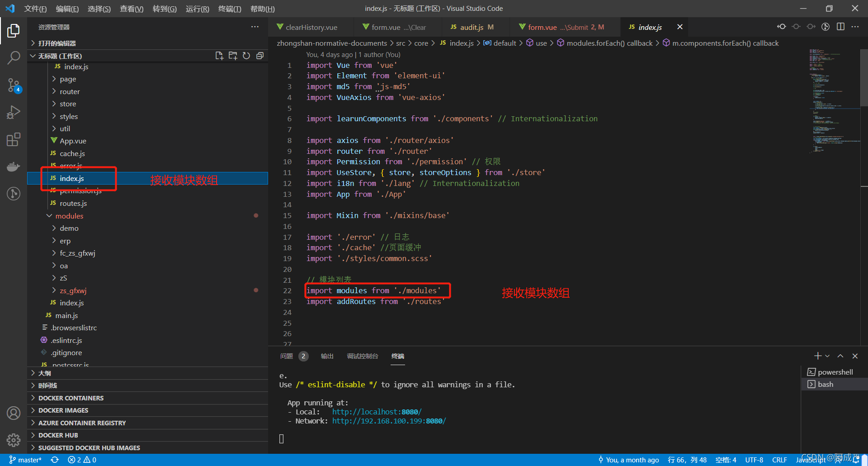Image resolution: width=868 pixels, height=466 pixels.
Task: Close the terminal panel
Action: pos(855,356)
